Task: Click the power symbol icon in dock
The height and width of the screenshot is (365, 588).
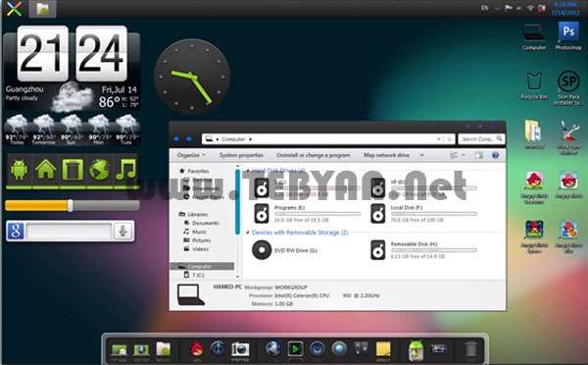Action: click(219, 349)
